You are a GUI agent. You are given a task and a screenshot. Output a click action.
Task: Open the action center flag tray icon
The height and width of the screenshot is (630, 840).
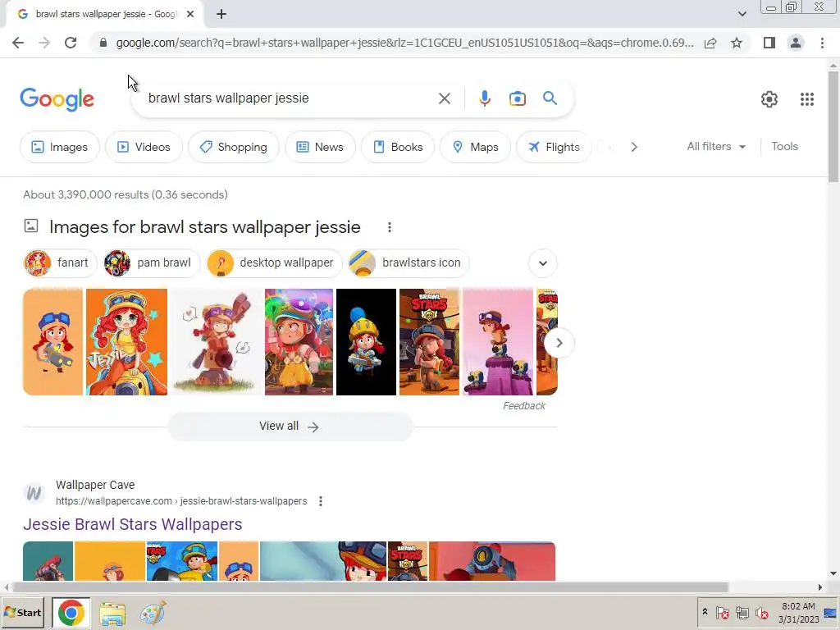(x=722, y=612)
